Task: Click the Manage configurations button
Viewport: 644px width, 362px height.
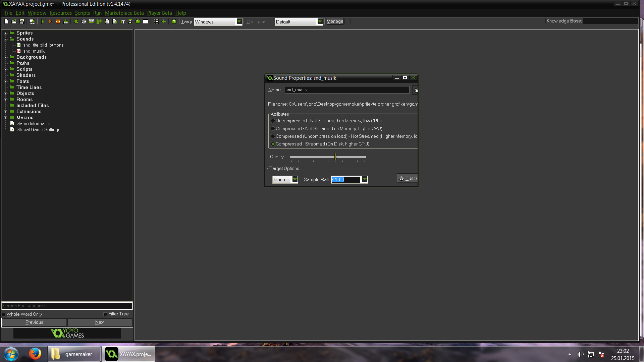Action: (335, 21)
